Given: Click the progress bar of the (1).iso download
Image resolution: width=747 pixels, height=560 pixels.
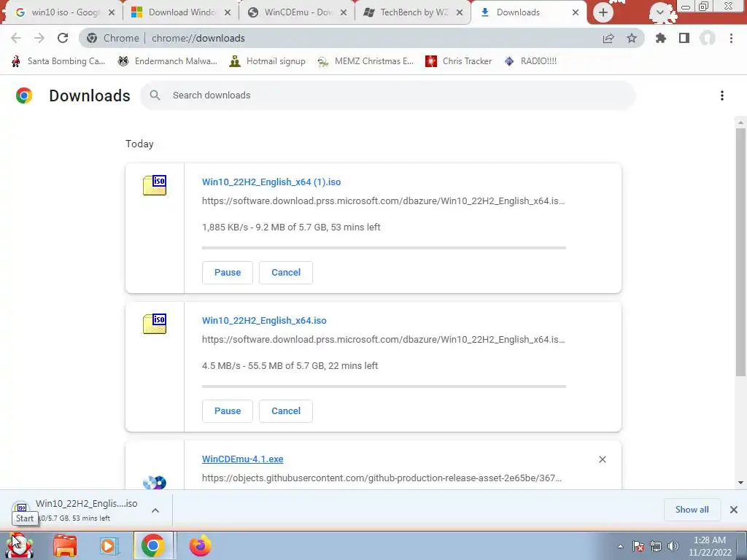Looking at the screenshot, I should tap(384, 248).
